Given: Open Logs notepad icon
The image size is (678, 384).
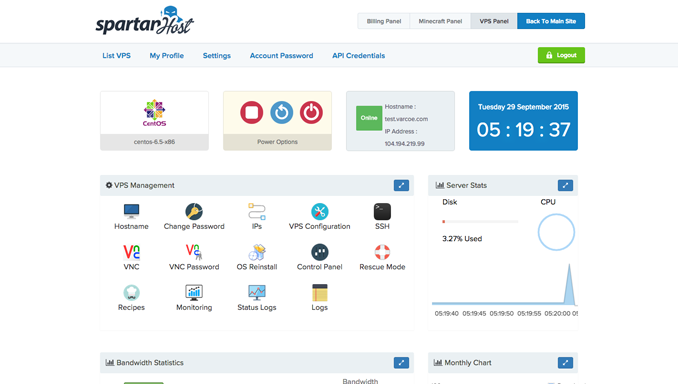Looking at the screenshot, I should click(320, 293).
